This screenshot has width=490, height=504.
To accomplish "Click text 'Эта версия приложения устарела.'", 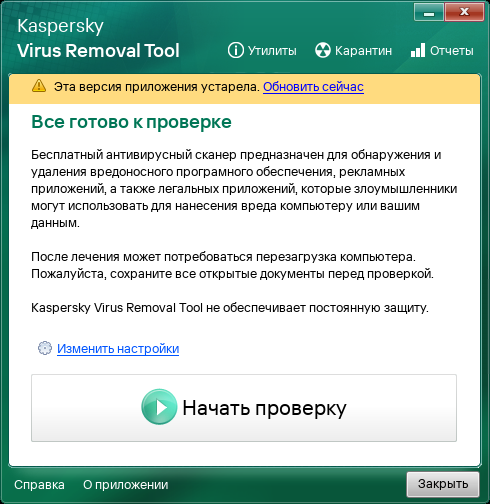I will click(x=157, y=87).
